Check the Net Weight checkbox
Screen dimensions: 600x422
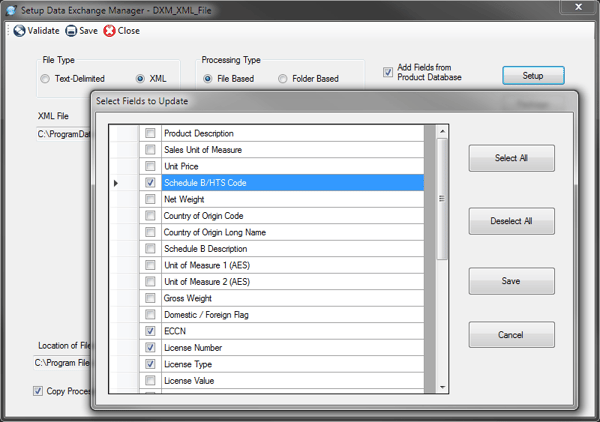[150, 199]
